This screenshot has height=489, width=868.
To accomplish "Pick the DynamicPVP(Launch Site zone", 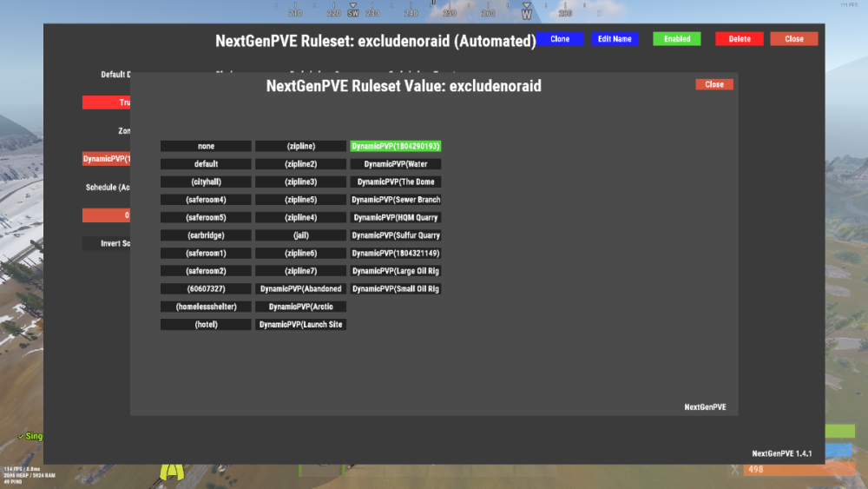I will 300,324.
